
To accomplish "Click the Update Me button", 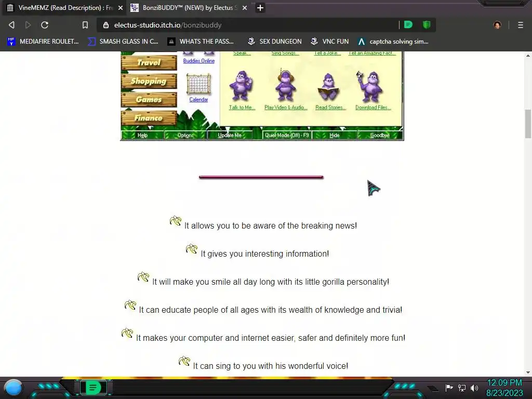I will [229, 135].
